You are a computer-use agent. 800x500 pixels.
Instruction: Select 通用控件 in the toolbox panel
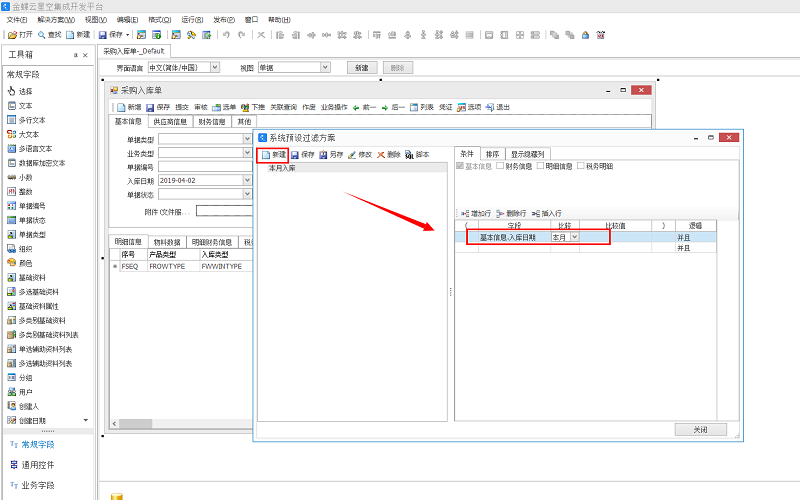tap(38, 465)
